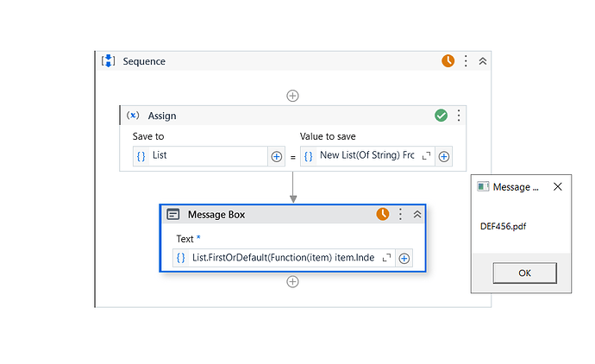Click the Sequence activity icon
The height and width of the screenshot is (364, 595).
click(x=109, y=61)
